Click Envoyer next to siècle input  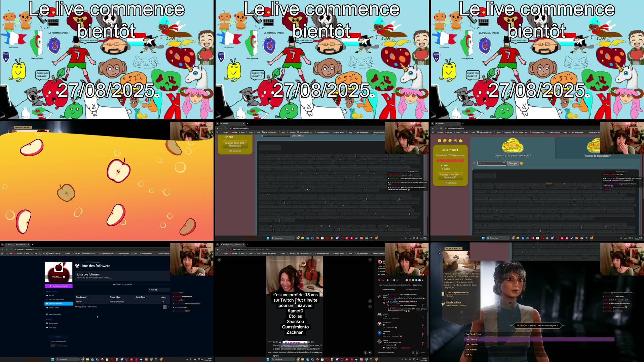click(513, 163)
